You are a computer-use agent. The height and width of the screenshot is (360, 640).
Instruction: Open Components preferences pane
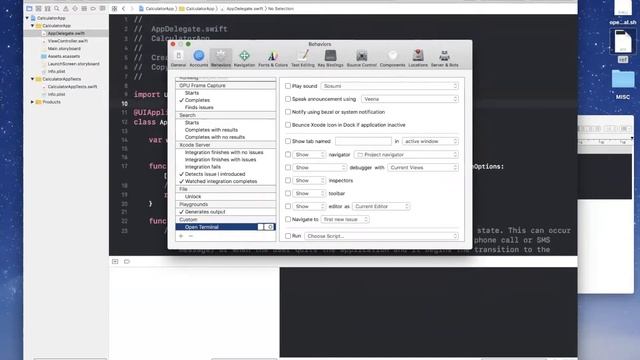[392, 58]
